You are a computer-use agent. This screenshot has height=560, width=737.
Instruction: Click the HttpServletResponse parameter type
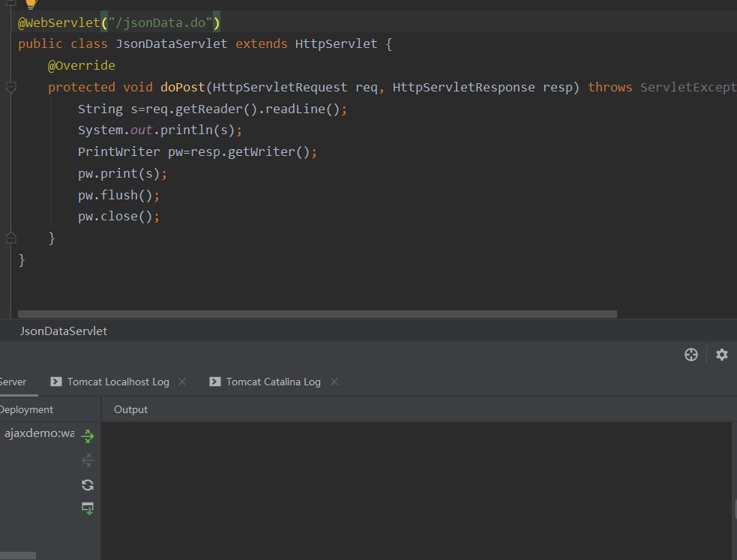pos(463,88)
